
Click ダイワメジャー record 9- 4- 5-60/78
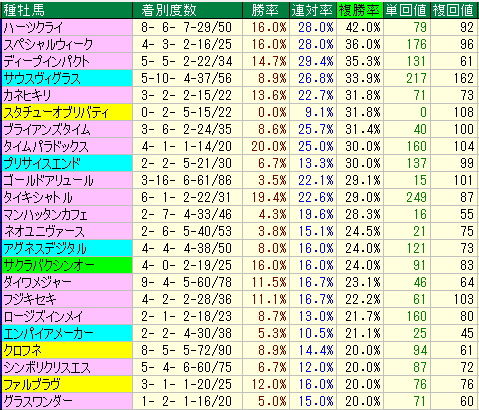pos(186,282)
